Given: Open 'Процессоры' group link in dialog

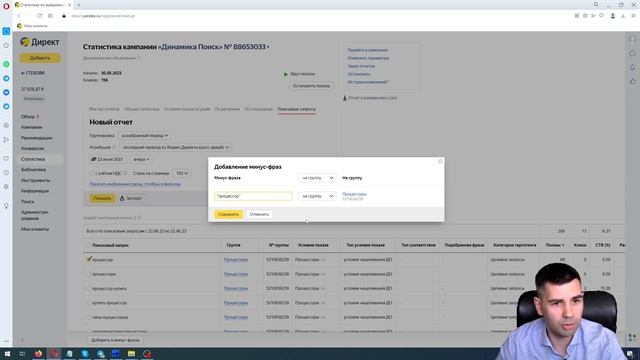Looking at the screenshot, I should click(x=354, y=194).
